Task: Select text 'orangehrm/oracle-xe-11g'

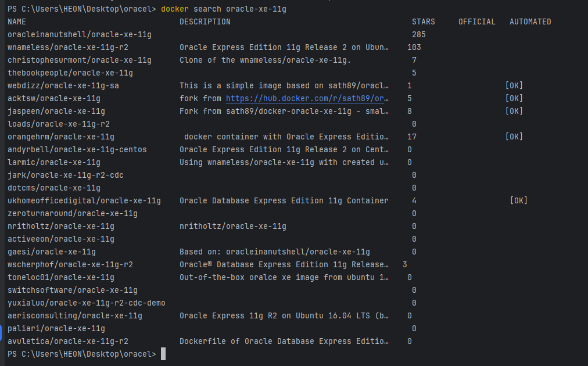Action: click(x=61, y=137)
